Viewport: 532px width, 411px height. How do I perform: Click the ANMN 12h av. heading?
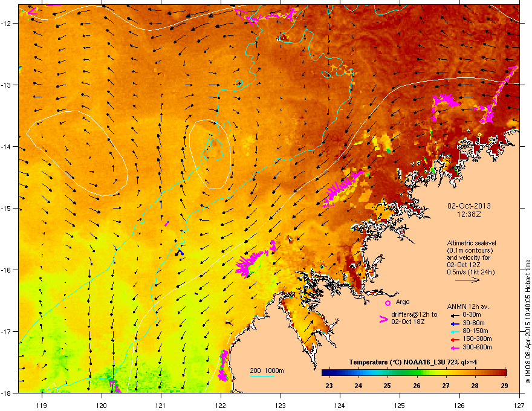point(468,306)
